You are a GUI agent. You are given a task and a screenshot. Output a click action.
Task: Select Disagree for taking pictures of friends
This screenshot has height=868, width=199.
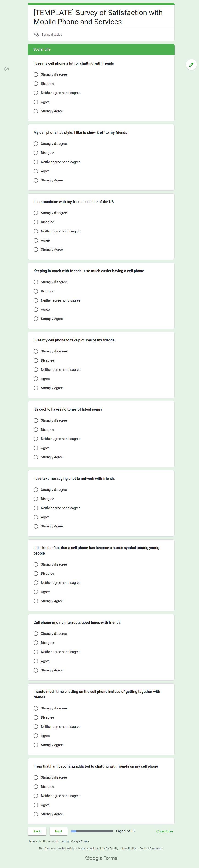(x=36, y=360)
